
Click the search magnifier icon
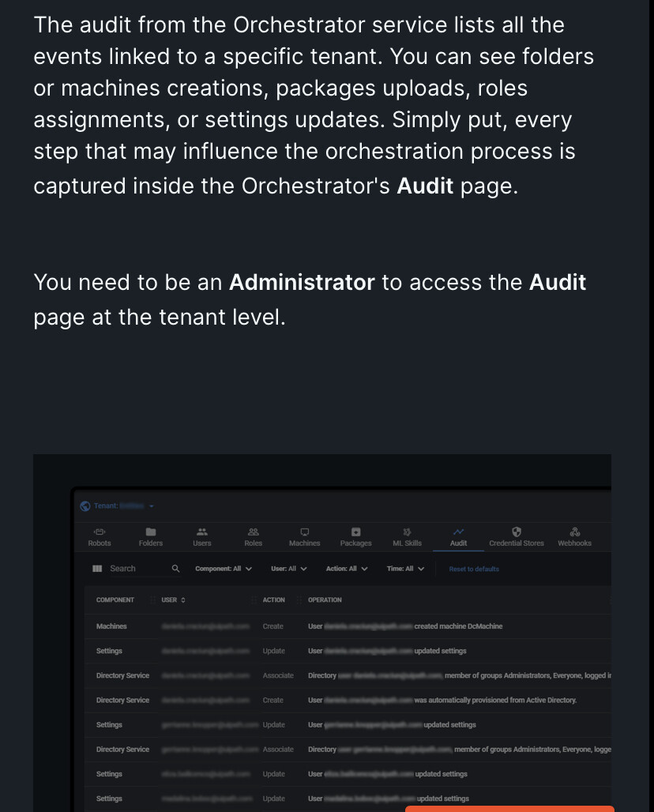coord(175,569)
